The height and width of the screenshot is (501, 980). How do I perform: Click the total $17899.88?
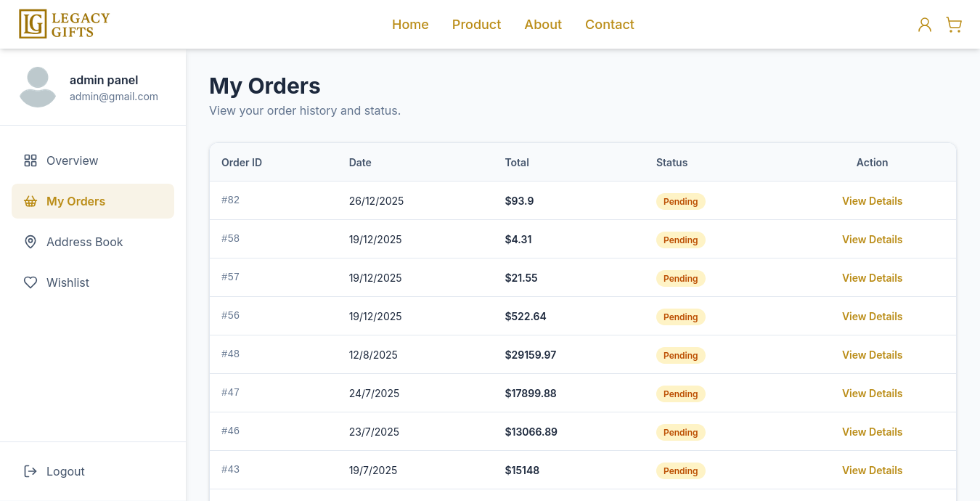coord(531,394)
